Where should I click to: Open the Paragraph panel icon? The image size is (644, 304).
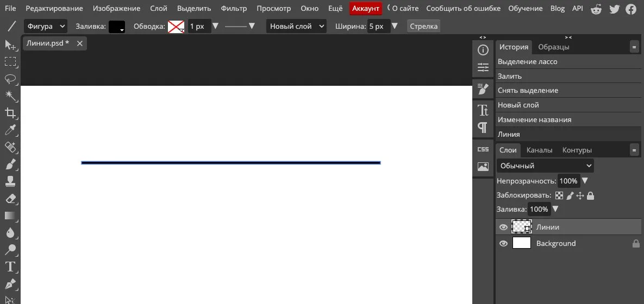pyautogui.click(x=483, y=128)
